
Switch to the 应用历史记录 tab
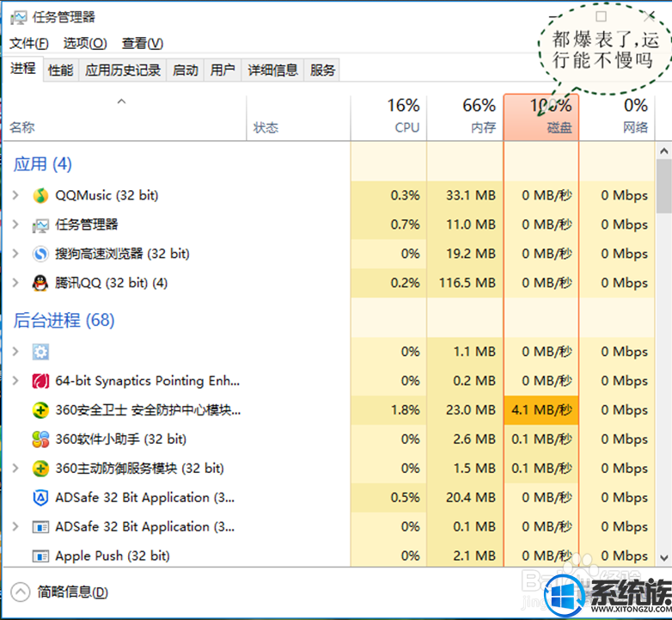click(x=123, y=70)
